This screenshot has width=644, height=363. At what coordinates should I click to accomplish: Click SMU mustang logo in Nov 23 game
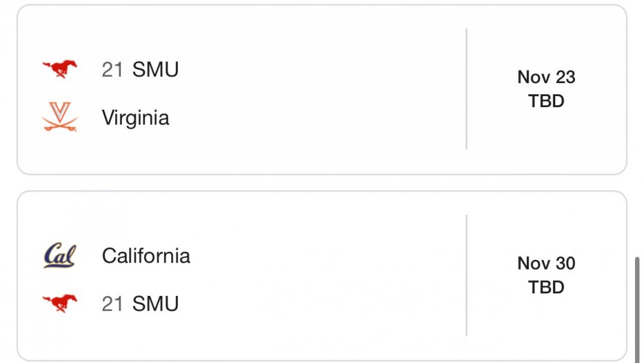(60, 69)
